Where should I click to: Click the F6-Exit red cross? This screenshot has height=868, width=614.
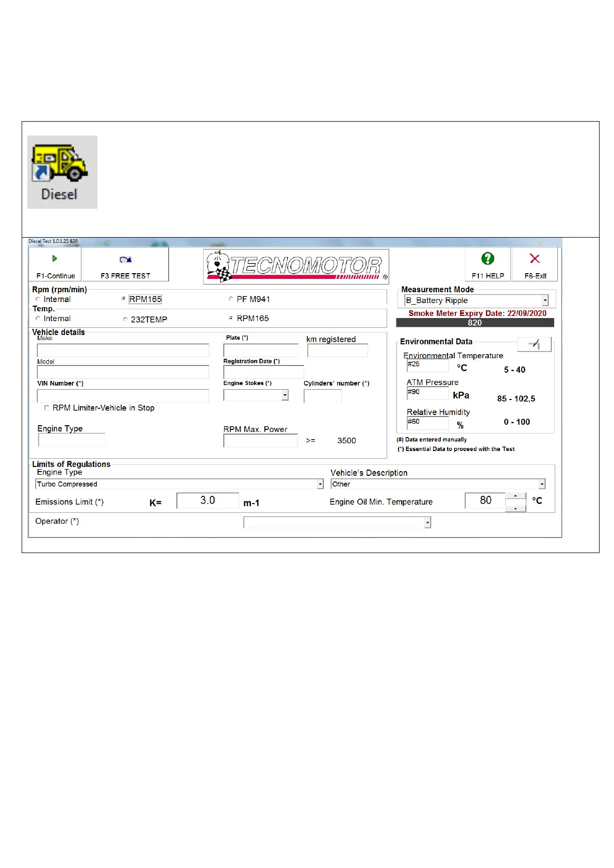click(x=535, y=259)
